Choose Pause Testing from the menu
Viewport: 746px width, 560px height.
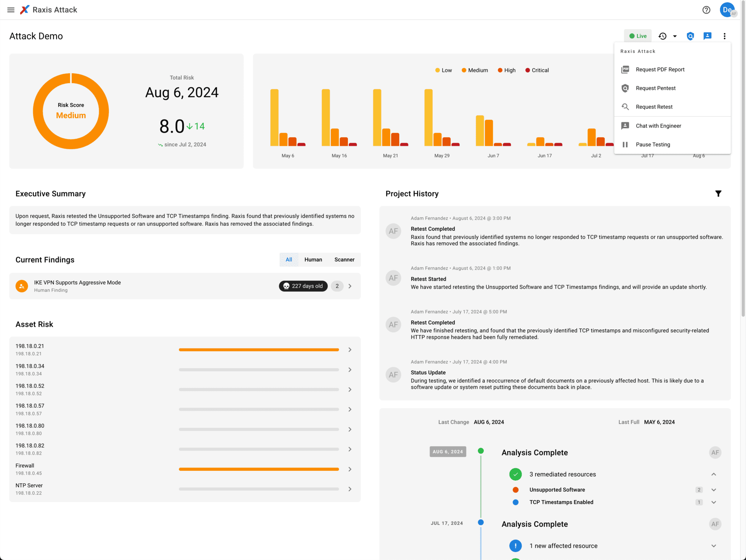click(x=653, y=145)
